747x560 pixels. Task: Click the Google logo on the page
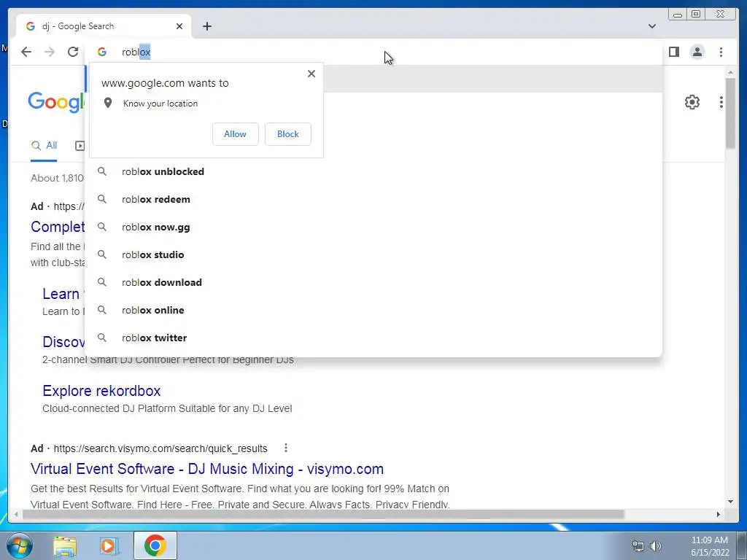coord(56,102)
